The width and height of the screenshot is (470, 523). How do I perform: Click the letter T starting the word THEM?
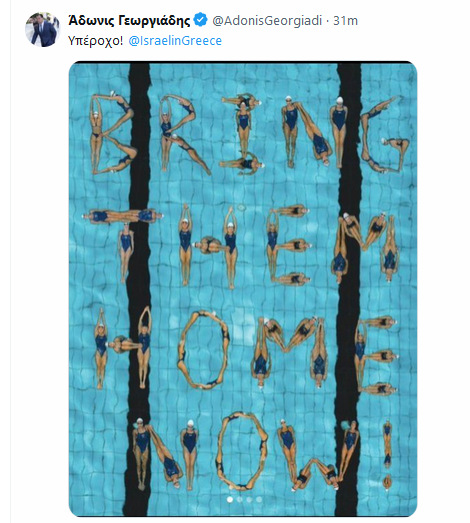[123, 244]
